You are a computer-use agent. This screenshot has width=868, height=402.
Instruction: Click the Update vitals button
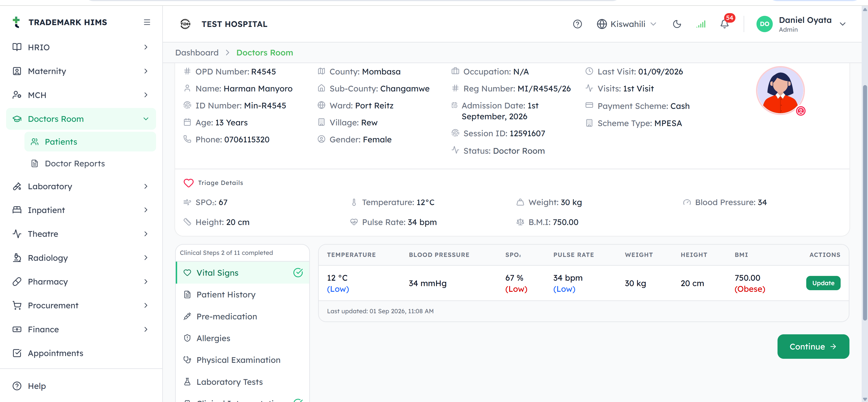[823, 283]
